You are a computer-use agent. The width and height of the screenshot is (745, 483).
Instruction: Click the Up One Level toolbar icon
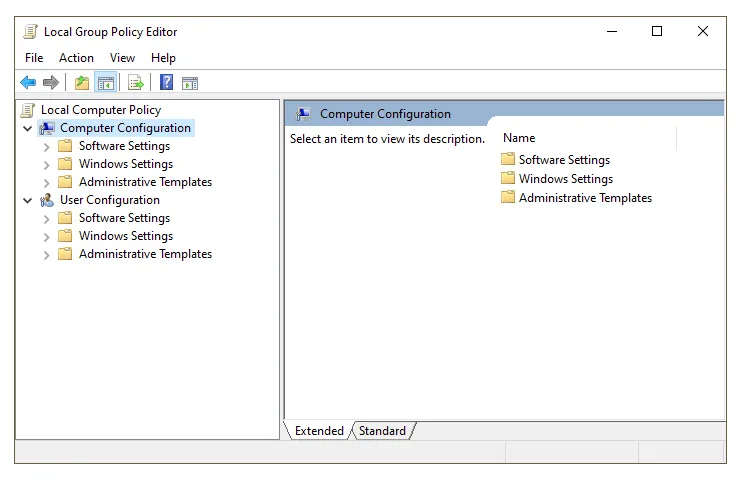82,83
